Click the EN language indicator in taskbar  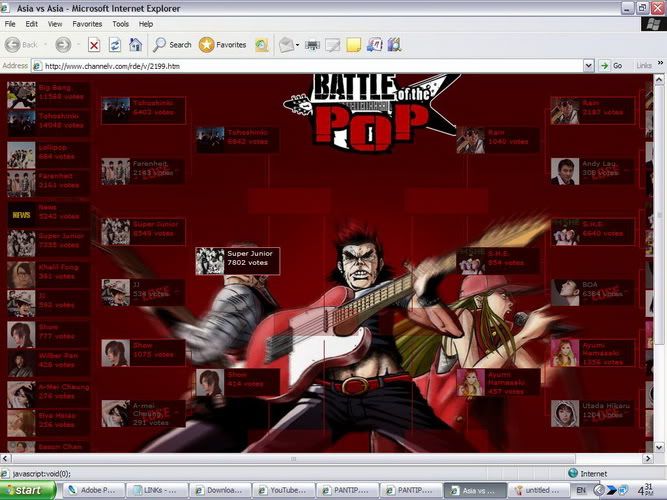pyautogui.click(x=581, y=490)
